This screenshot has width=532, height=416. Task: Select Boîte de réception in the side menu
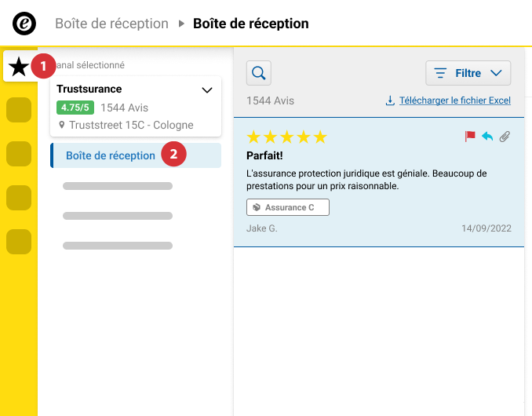pos(136,155)
